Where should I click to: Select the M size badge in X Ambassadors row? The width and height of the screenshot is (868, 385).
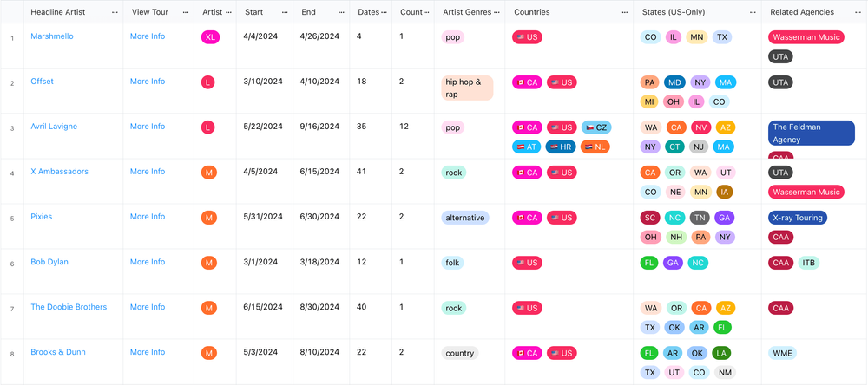click(208, 173)
